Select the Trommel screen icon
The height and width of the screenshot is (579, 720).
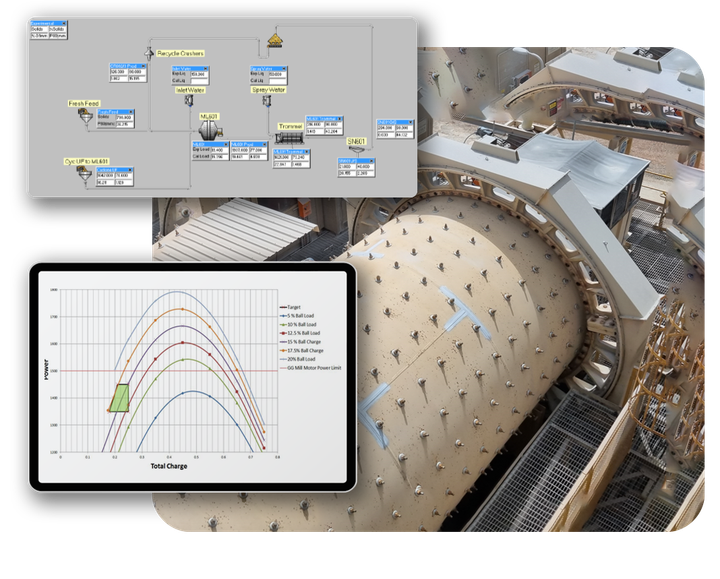pos(289,138)
